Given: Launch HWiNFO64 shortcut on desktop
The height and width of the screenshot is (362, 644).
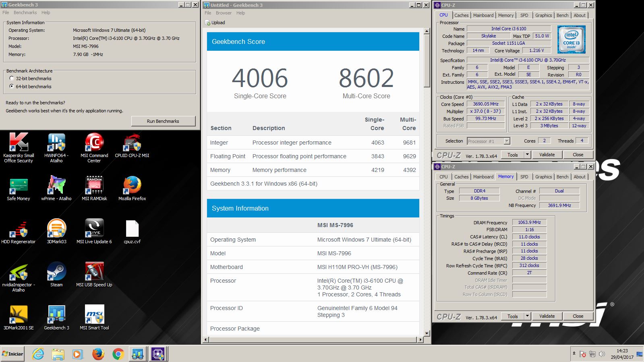Looking at the screenshot, I should click(56, 147).
